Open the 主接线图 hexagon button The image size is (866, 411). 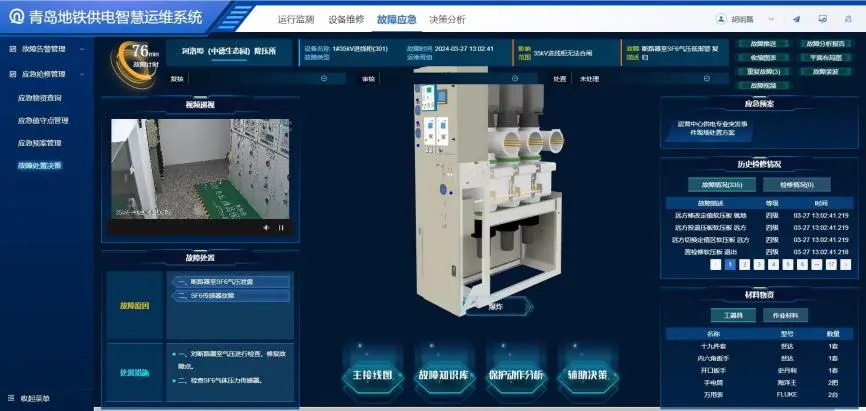tap(372, 375)
